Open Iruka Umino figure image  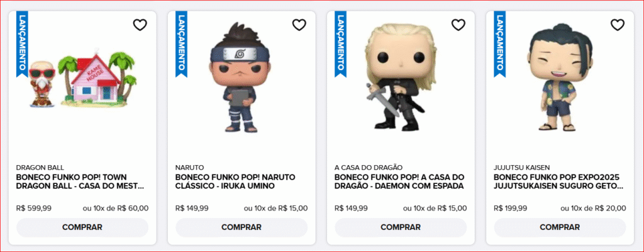(x=240, y=77)
